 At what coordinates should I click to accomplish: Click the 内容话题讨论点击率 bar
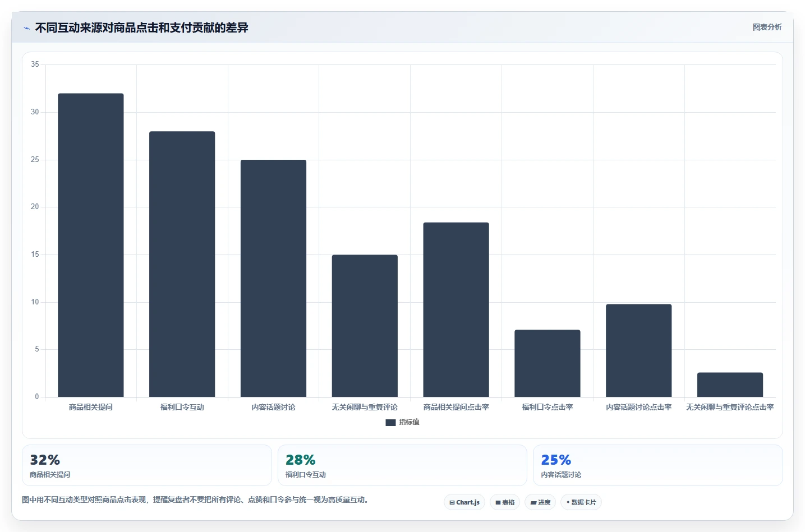click(x=638, y=350)
